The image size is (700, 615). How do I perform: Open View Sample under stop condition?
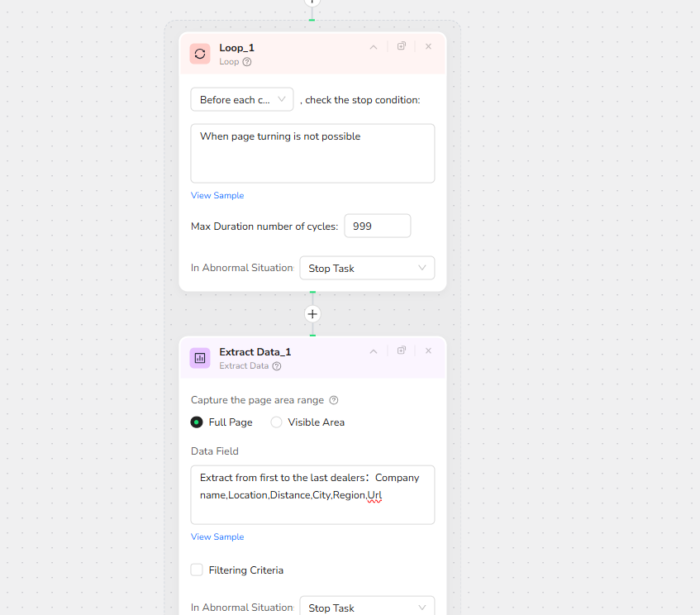coord(217,196)
